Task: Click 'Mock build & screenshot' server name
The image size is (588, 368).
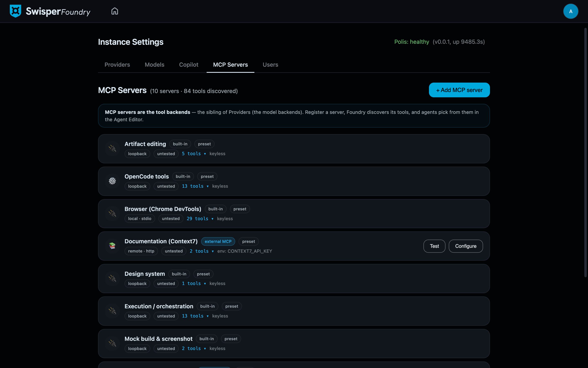Action: pos(158,339)
